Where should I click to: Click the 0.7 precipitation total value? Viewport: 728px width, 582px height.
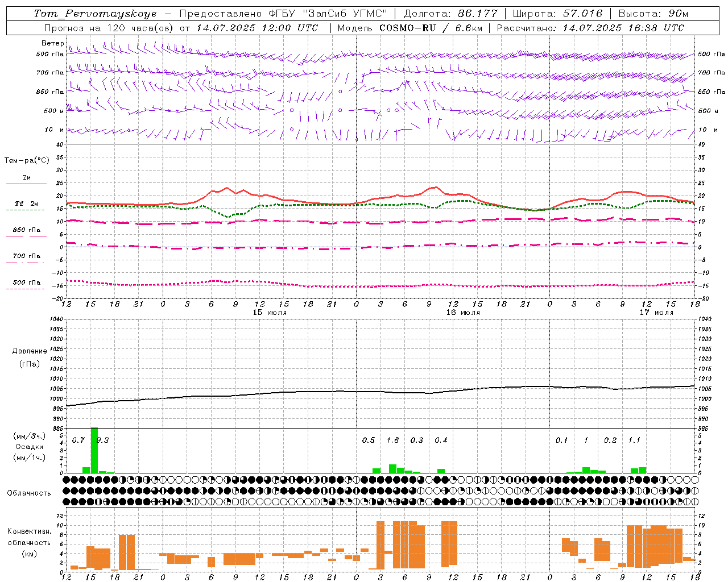[78, 440]
